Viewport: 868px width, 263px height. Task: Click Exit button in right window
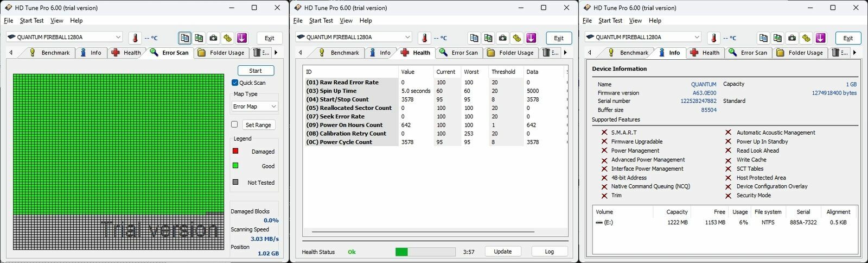coord(848,39)
